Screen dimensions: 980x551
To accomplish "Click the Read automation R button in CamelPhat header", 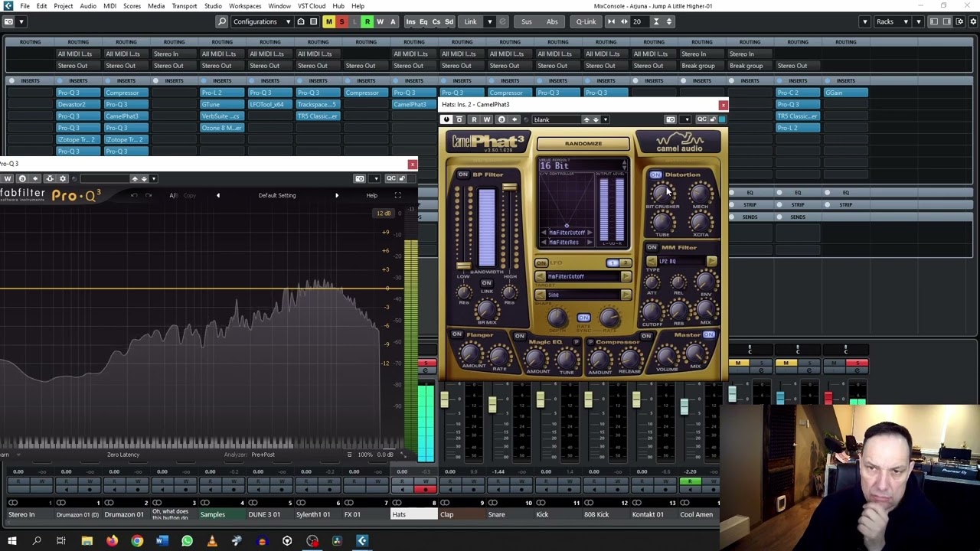I will pyautogui.click(x=474, y=119).
